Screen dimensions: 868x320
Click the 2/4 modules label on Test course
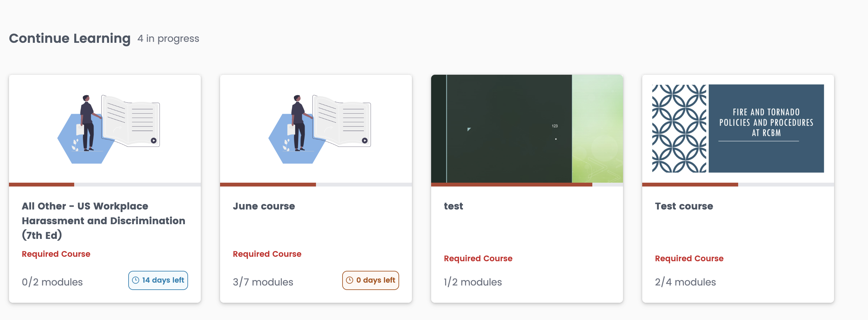[x=685, y=282]
